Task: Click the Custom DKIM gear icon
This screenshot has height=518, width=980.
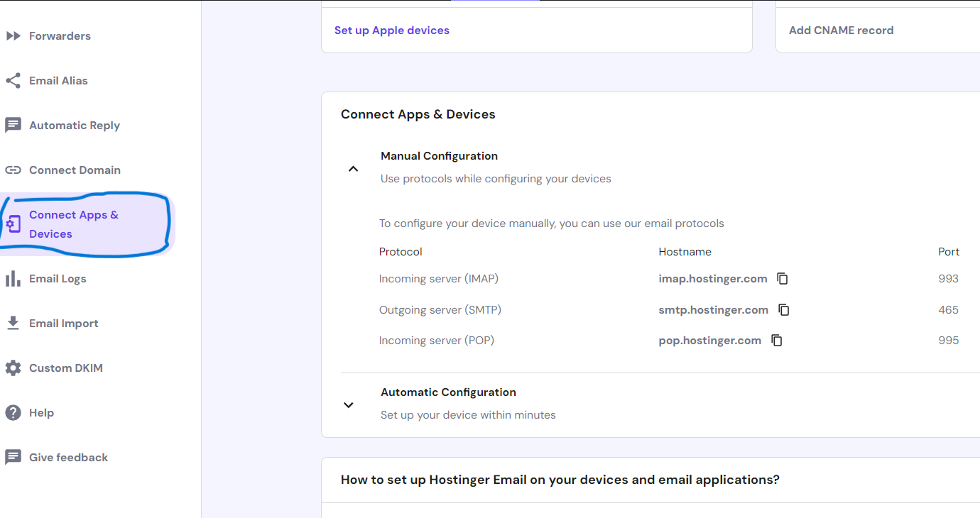Action: click(13, 368)
